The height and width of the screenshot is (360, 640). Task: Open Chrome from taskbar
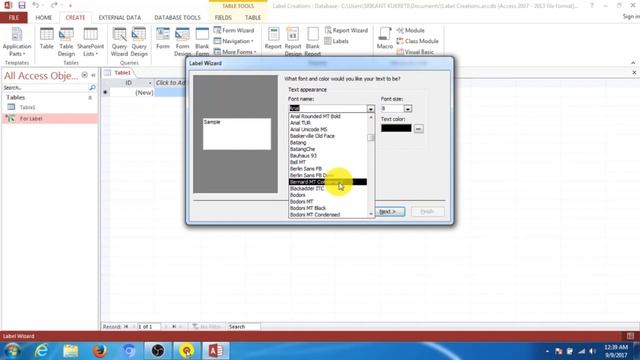click(129, 351)
